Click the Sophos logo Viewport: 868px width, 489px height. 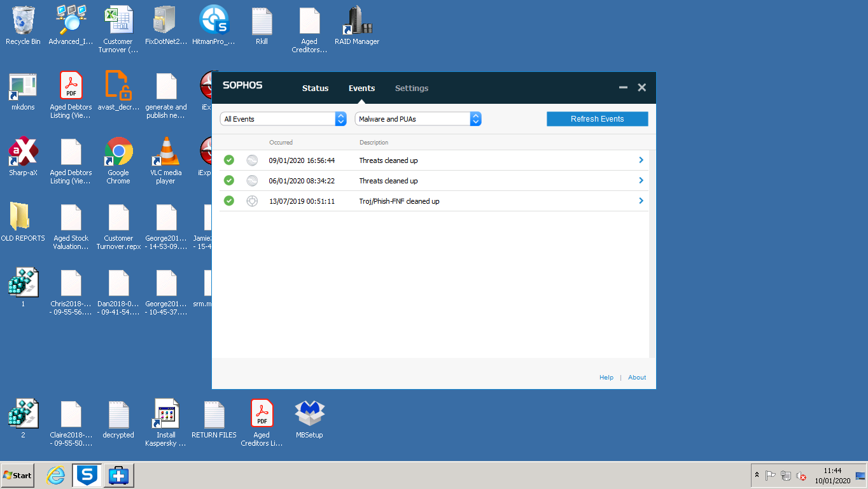(242, 85)
